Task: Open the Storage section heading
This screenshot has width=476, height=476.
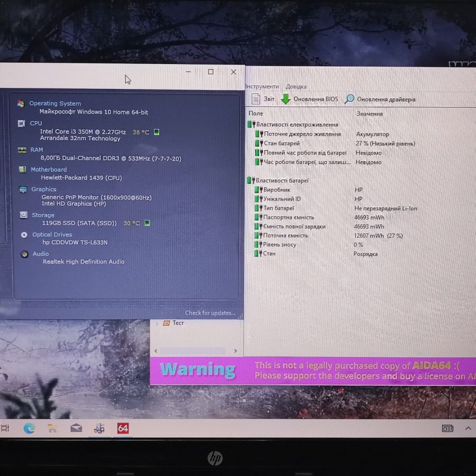Action: click(x=43, y=215)
